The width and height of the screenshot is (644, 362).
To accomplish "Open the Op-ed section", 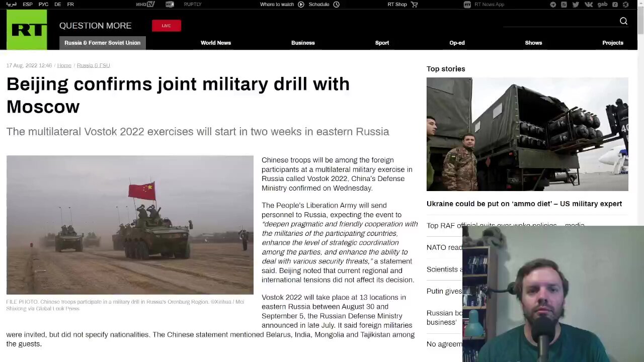I will click(457, 43).
